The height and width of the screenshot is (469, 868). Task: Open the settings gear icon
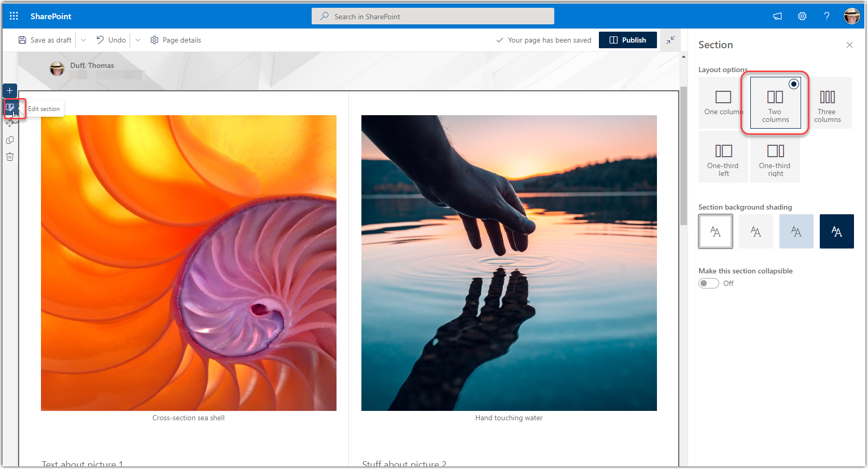tap(802, 16)
